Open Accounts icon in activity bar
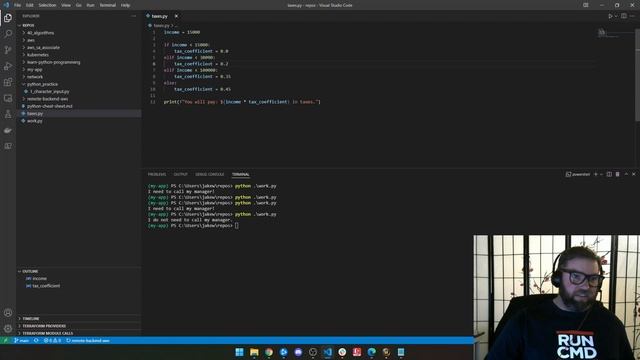Screen dimensions: 640x360 8,313
